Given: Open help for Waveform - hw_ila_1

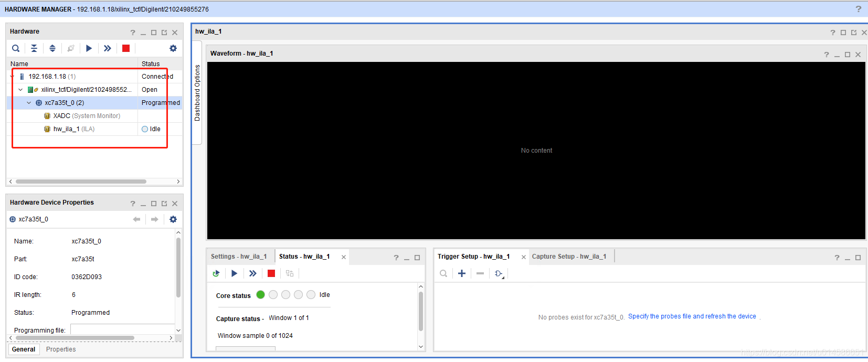Looking at the screenshot, I should pyautogui.click(x=827, y=55).
